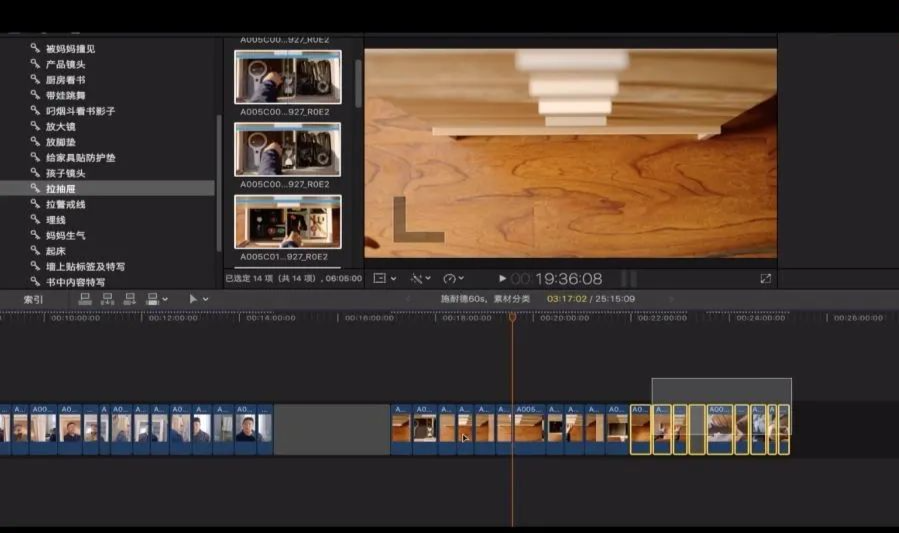This screenshot has height=533, width=899.
Task: Open the 妈妈生气 keyword collection
Action: [66, 235]
